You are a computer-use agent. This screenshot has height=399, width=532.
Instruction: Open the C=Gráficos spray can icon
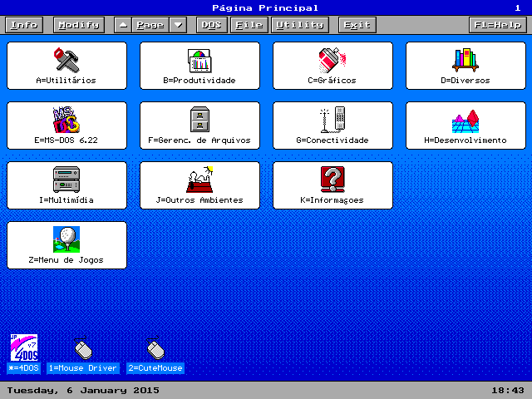(332, 60)
